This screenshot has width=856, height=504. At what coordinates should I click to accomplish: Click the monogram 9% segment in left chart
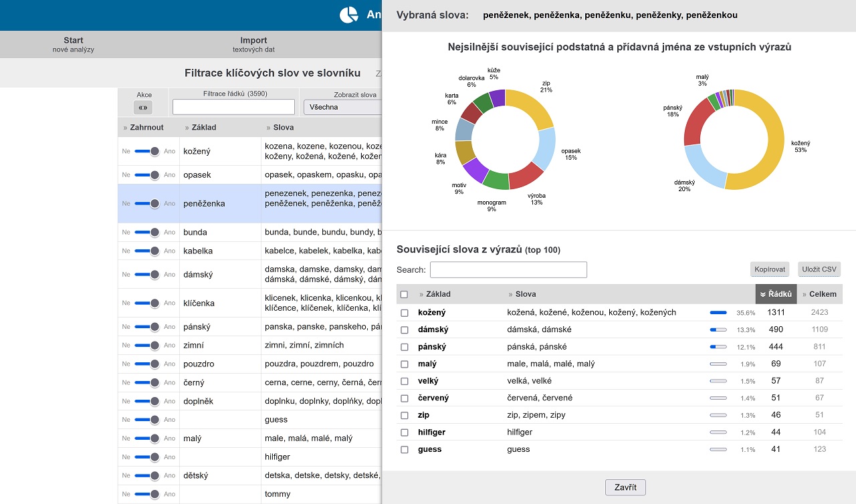pyautogui.click(x=496, y=180)
